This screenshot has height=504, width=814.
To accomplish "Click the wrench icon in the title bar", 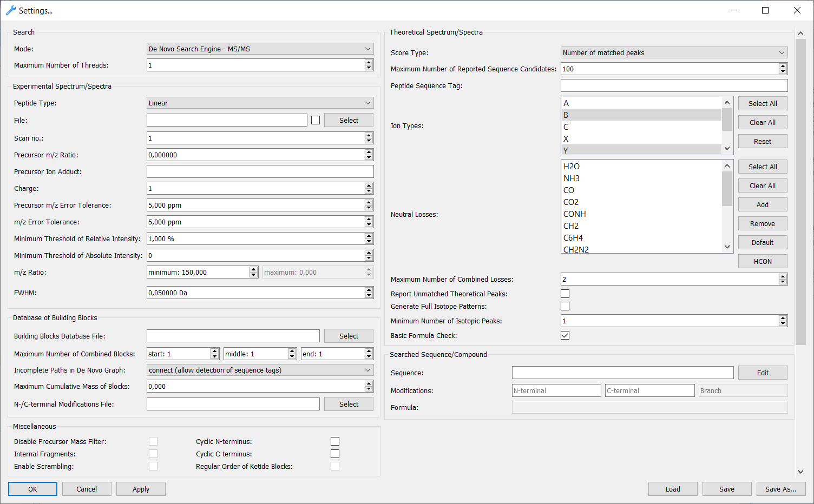I will 10,10.
